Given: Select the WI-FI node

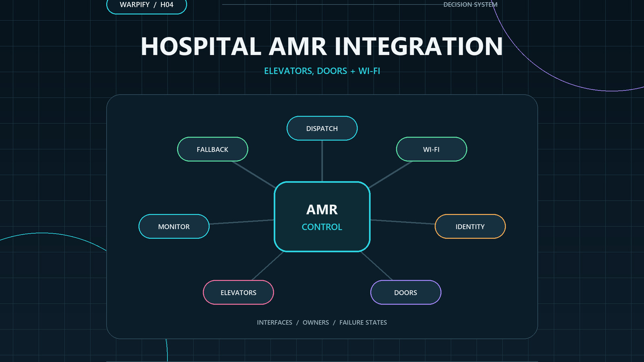Looking at the screenshot, I should (431, 149).
